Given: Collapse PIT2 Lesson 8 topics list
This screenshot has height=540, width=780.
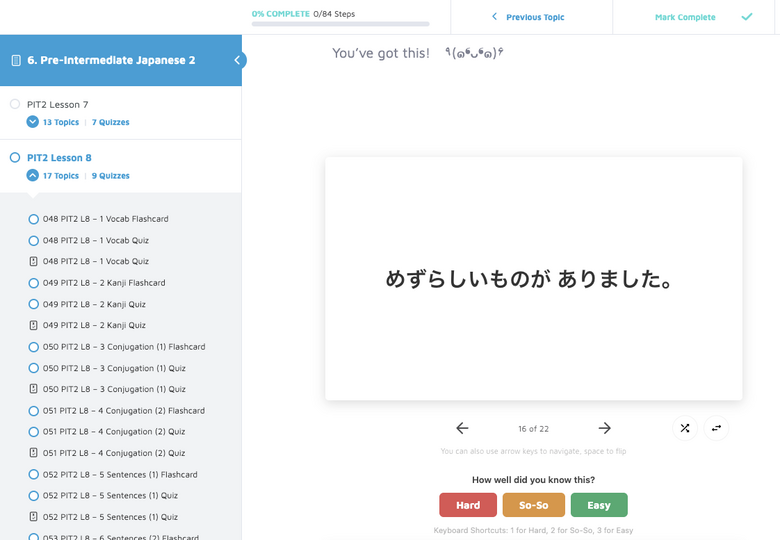Looking at the screenshot, I should click(32, 176).
